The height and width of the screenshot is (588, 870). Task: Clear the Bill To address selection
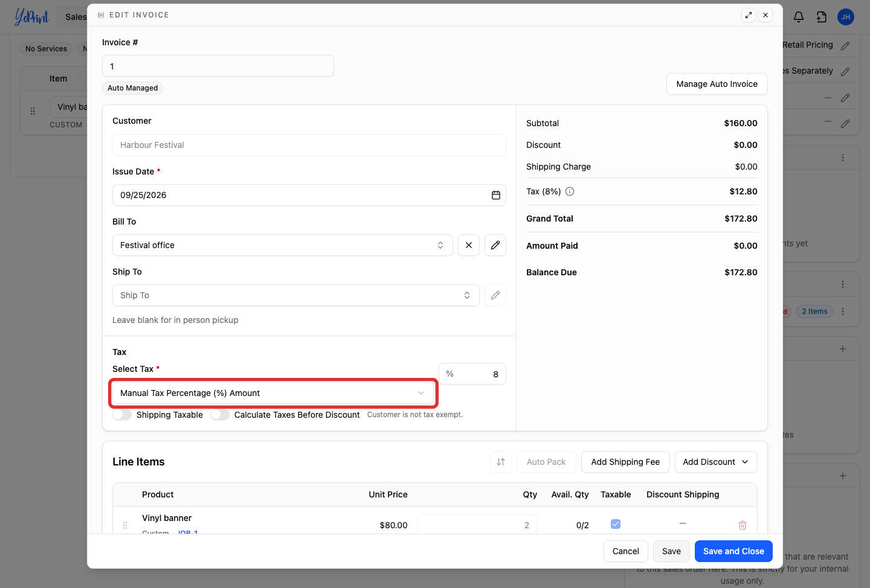point(469,245)
